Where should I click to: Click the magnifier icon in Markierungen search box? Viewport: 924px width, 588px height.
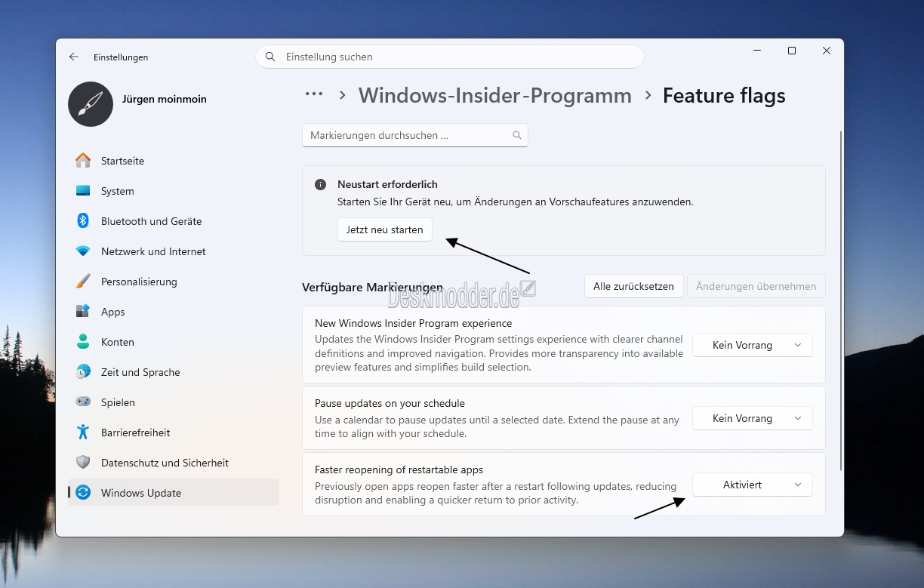click(517, 136)
